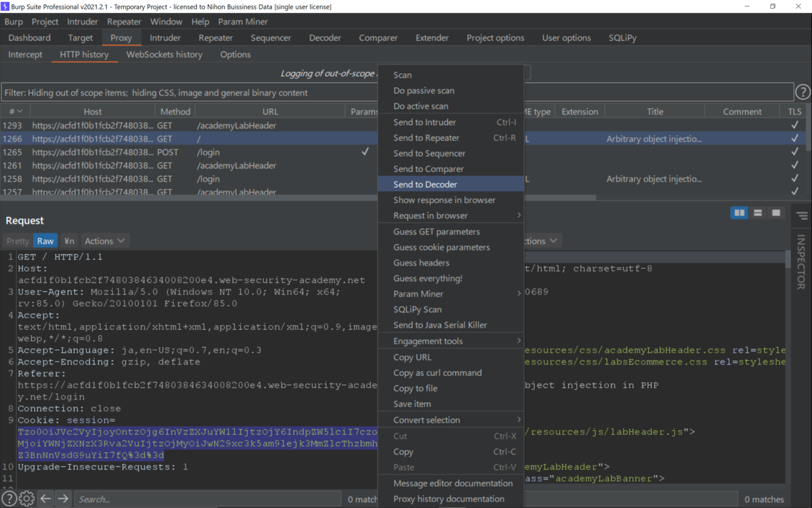The image size is (812, 508).
Task: Open the Proxy Options sub-tab
Action: [x=235, y=54]
